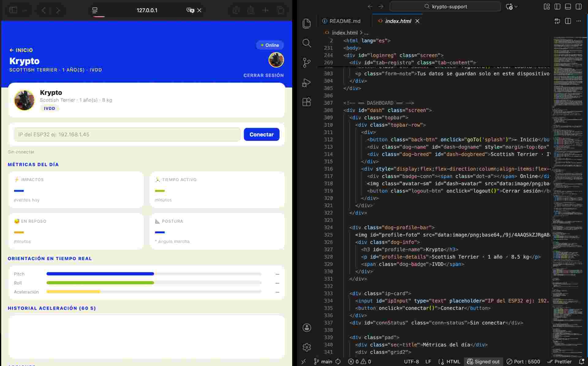Viewport: 588px width, 366px height.
Task: Toggle the browser sidebar icon
Action: pyautogui.click(x=13, y=10)
